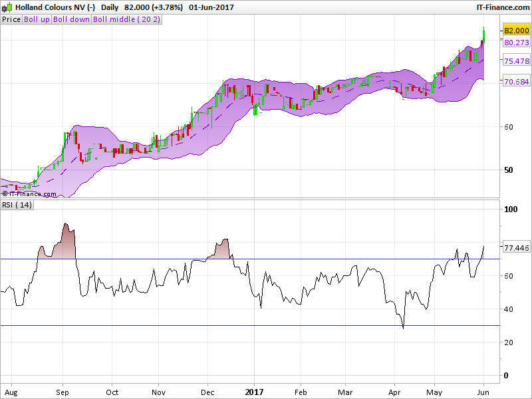Click the 77.446 RSI value tag
Image resolution: width=532 pixels, height=399 pixels.
(x=517, y=248)
